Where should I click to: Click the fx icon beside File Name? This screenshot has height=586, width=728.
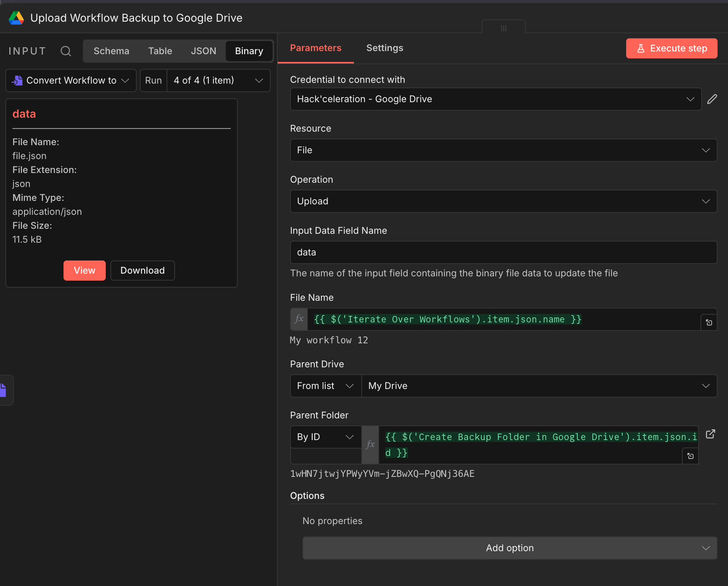[299, 319]
